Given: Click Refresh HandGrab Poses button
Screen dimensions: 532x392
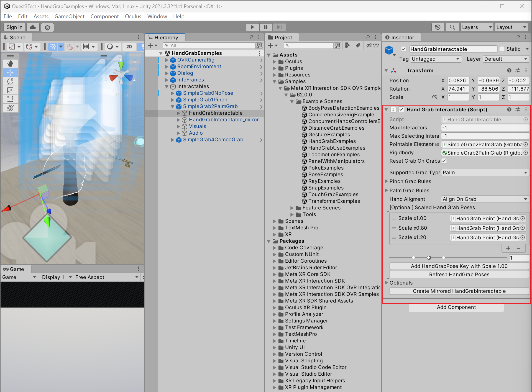Looking at the screenshot, I should 459,275.
